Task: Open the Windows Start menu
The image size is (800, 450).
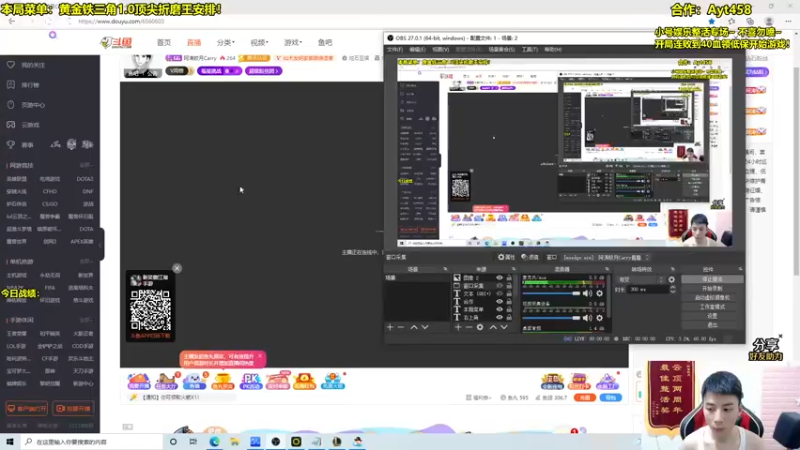Action: click(x=10, y=441)
